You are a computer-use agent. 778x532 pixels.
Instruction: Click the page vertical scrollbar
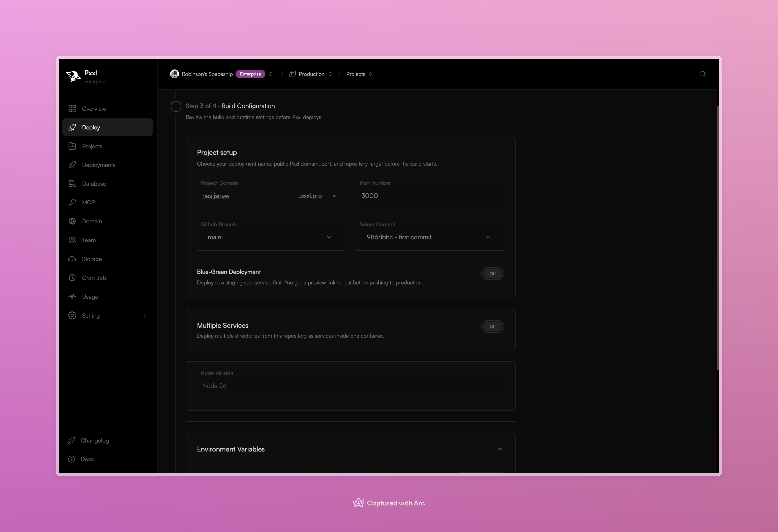(x=718, y=238)
